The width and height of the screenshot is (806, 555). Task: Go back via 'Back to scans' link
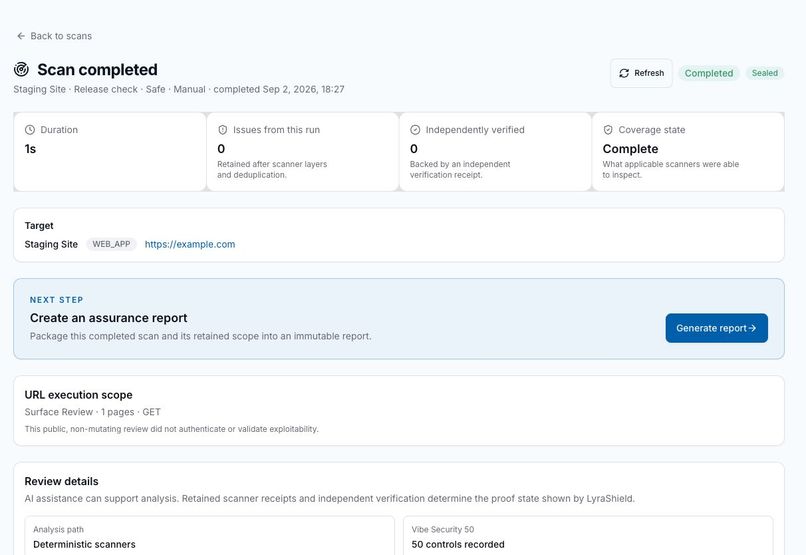coord(54,36)
